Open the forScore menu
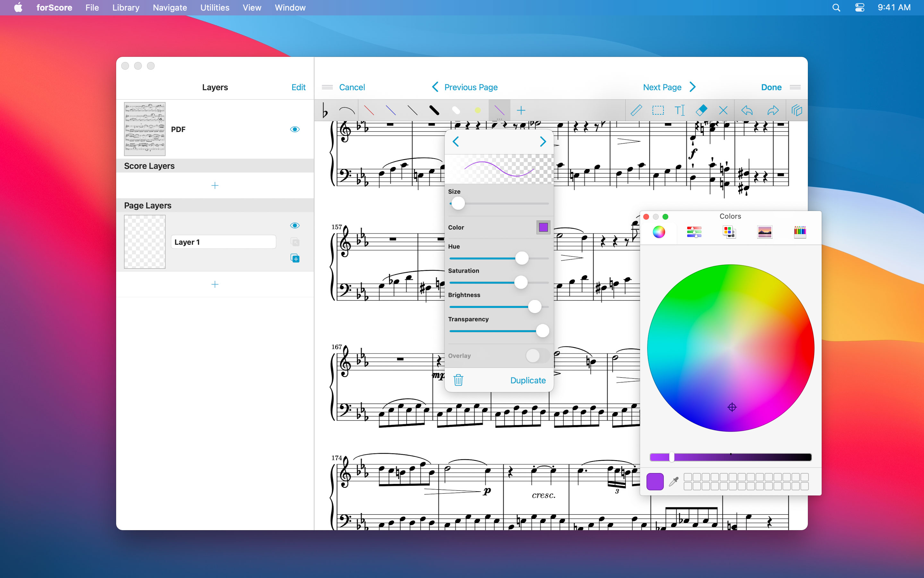 click(x=54, y=8)
